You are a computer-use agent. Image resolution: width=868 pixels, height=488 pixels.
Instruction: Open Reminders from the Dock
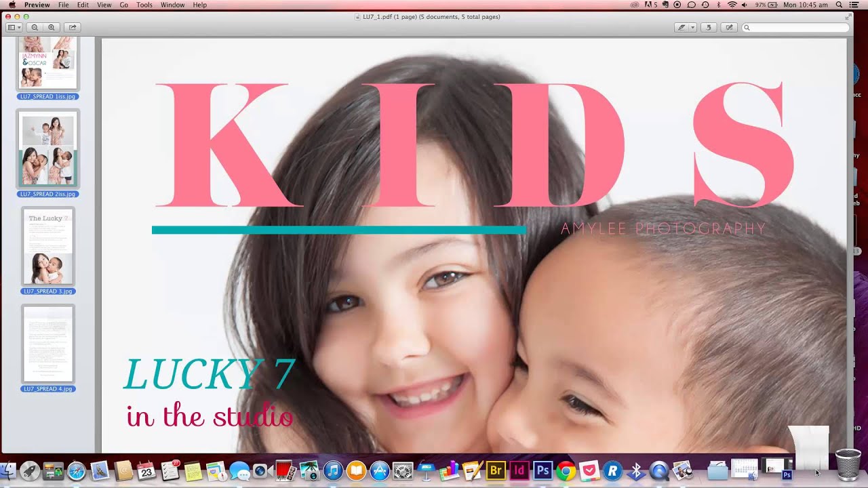pyautogui.click(x=170, y=470)
